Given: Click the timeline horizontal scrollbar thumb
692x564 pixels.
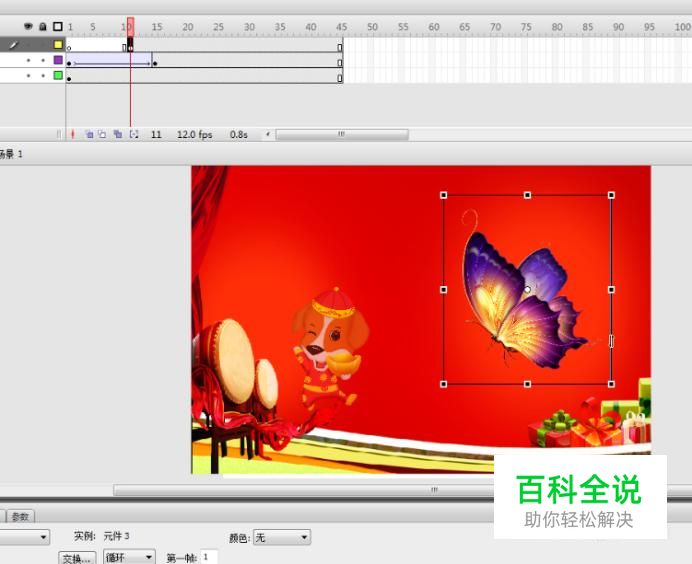Looking at the screenshot, I should point(342,134).
